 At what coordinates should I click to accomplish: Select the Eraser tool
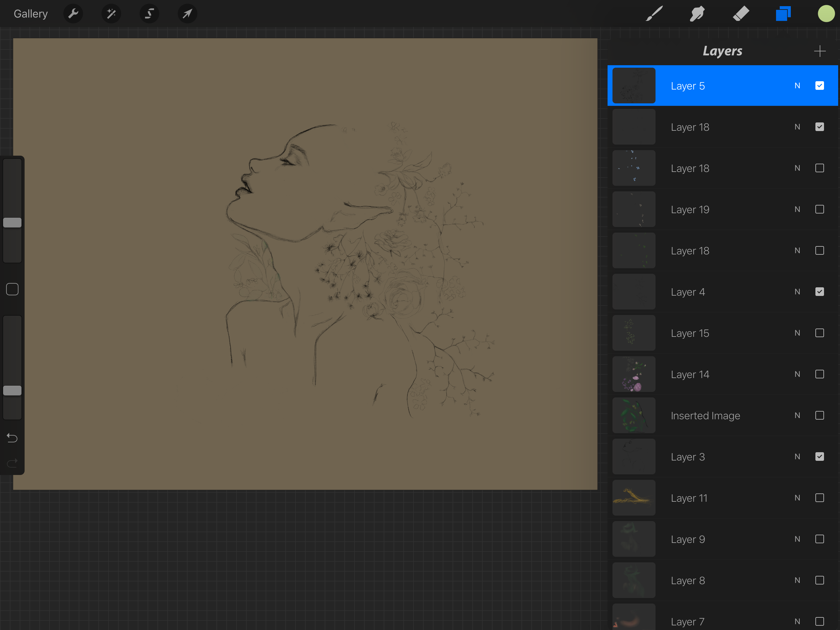740,14
